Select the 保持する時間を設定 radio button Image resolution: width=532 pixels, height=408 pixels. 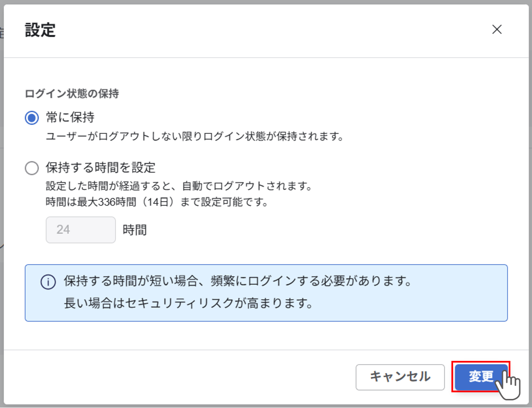(x=32, y=168)
